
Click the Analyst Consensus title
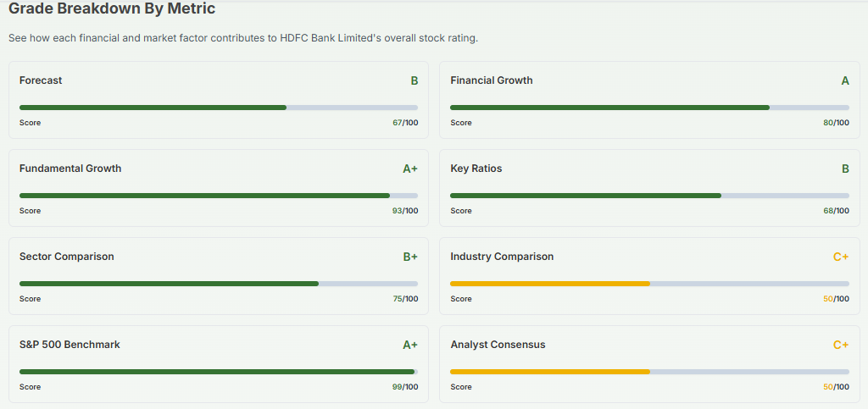tap(498, 345)
